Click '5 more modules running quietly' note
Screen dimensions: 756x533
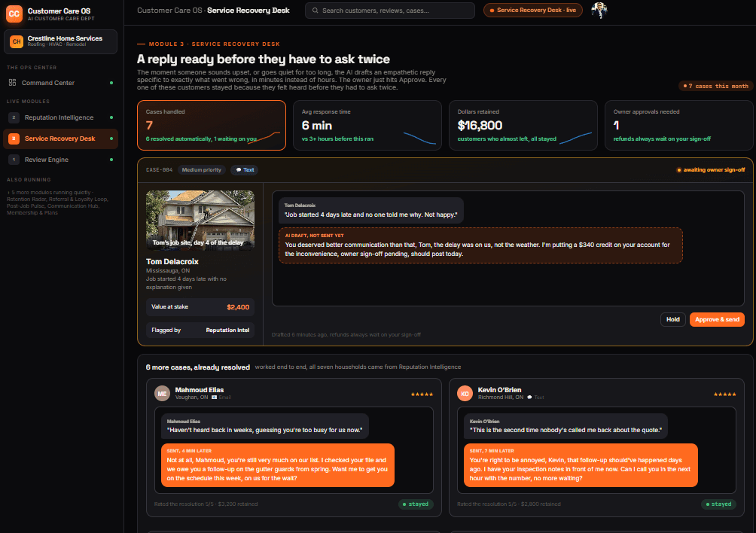58,203
